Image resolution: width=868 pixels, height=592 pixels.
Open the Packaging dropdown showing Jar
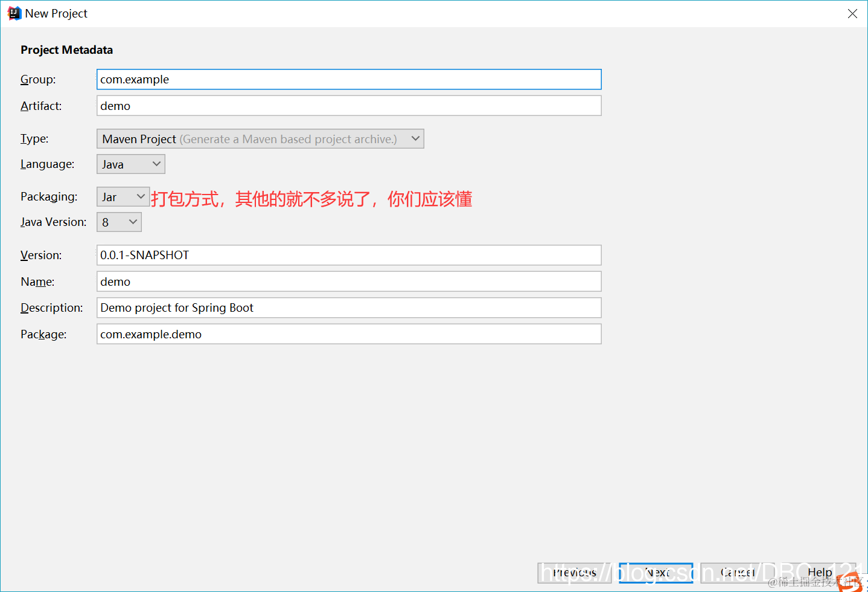[123, 197]
